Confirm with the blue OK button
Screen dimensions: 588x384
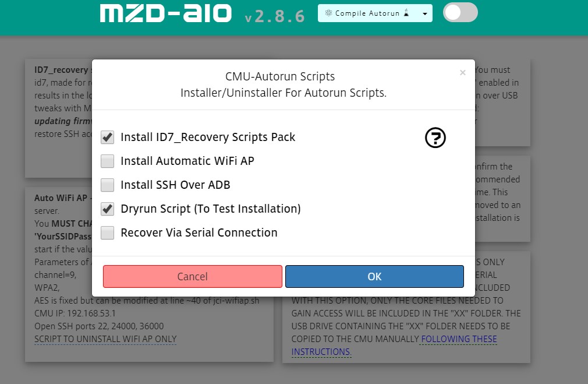(x=374, y=276)
